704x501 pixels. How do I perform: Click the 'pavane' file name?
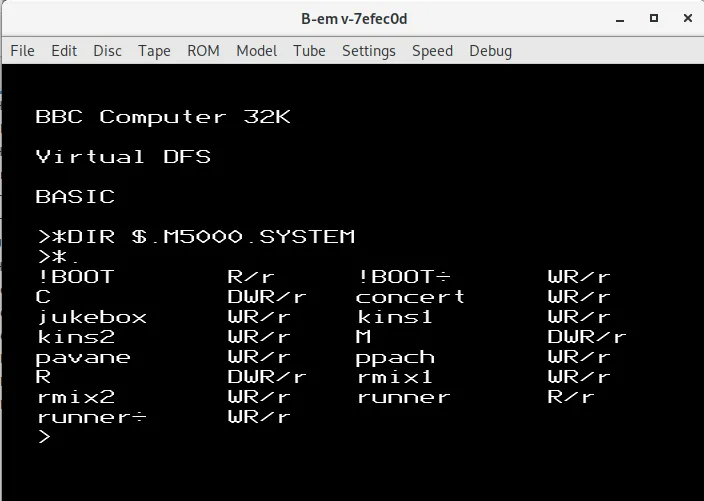pos(83,357)
